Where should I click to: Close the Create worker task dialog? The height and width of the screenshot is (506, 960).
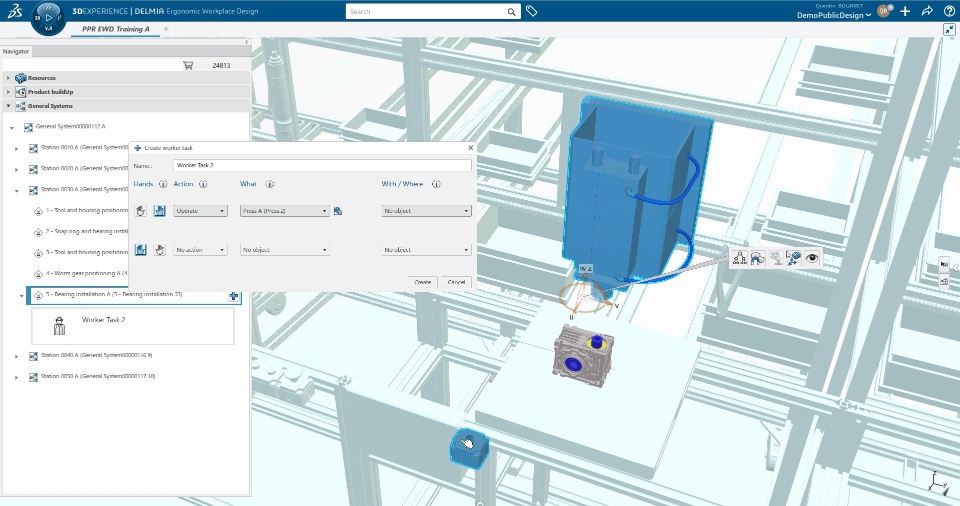(x=470, y=148)
